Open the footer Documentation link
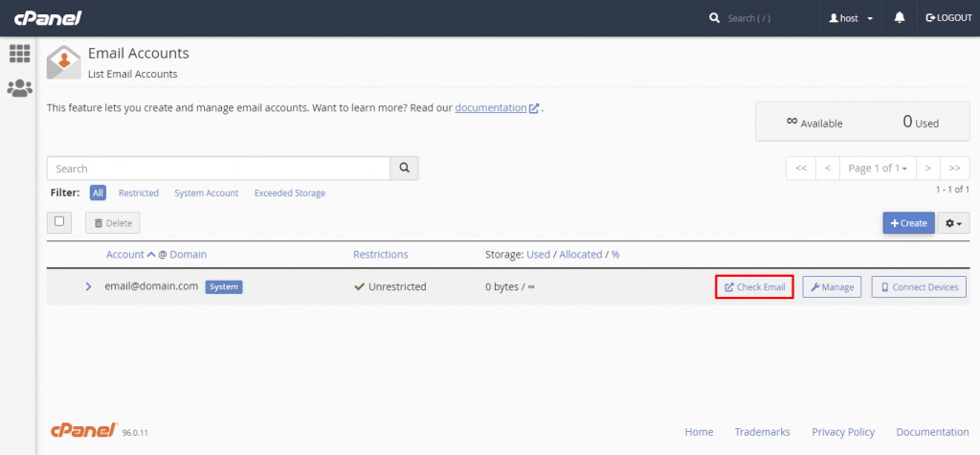980x455 pixels. pos(932,432)
